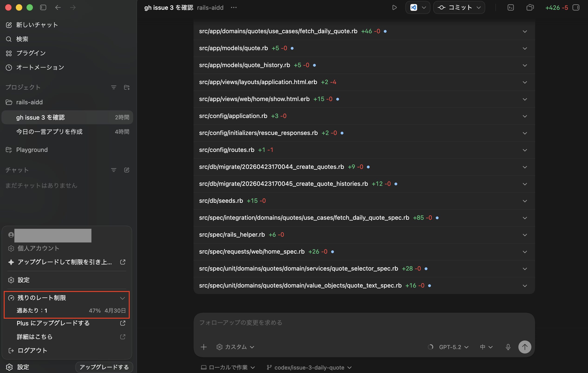Click the copy windows icon in toolbar

click(x=530, y=8)
